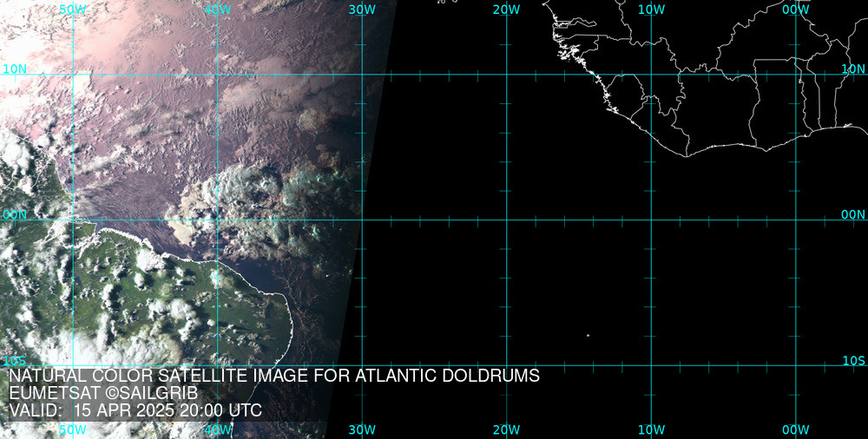Viewport: 868px width, 439px height.
Task: Click the 50W longitude label along the top edge
Action: point(73,10)
